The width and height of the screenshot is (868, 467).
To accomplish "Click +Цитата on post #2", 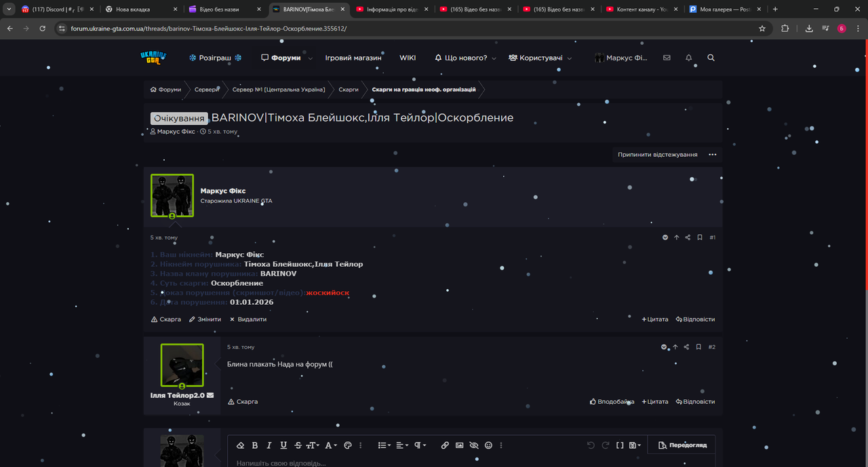I will 655,402.
